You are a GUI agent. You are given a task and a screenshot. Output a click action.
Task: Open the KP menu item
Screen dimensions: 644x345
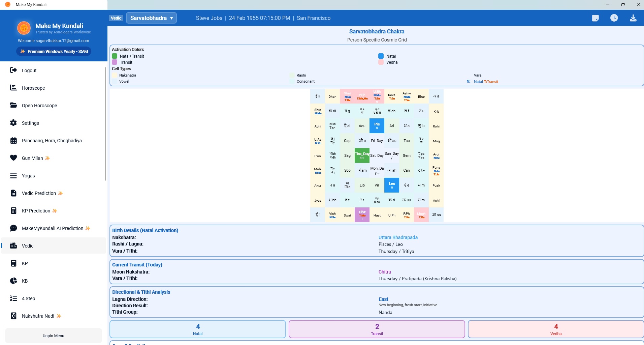[54, 263]
